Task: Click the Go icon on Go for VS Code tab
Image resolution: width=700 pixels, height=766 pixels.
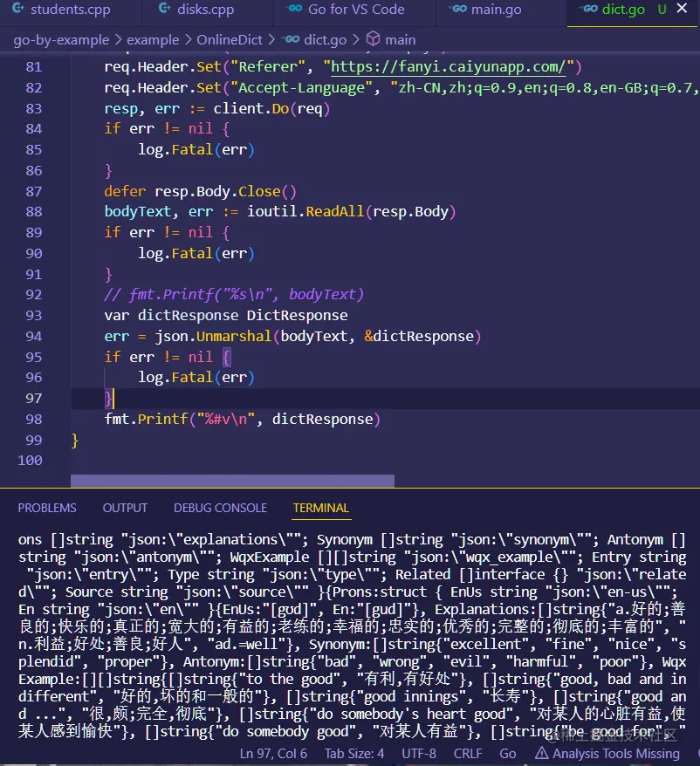Action: click(x=295, y=9)
